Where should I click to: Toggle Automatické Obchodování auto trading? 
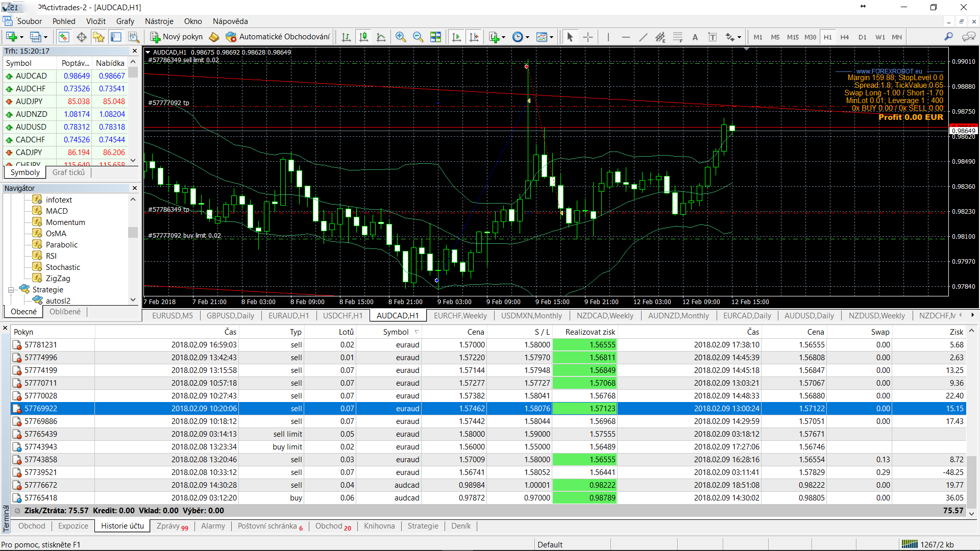[278, 37]
